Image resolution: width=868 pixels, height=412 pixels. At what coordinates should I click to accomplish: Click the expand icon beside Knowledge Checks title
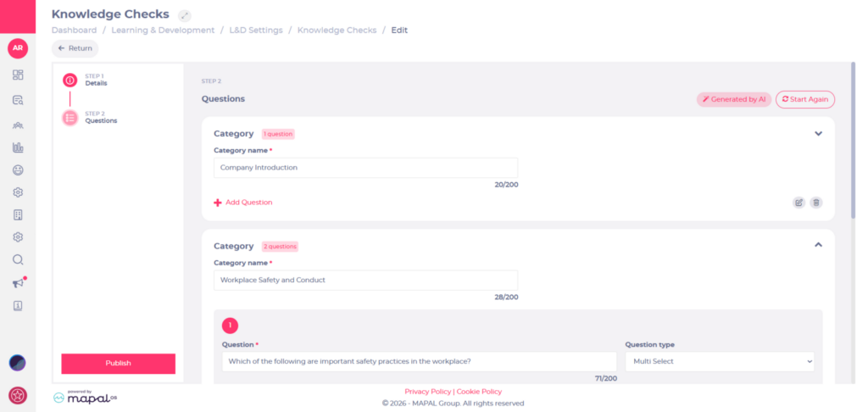coord(185,15)
